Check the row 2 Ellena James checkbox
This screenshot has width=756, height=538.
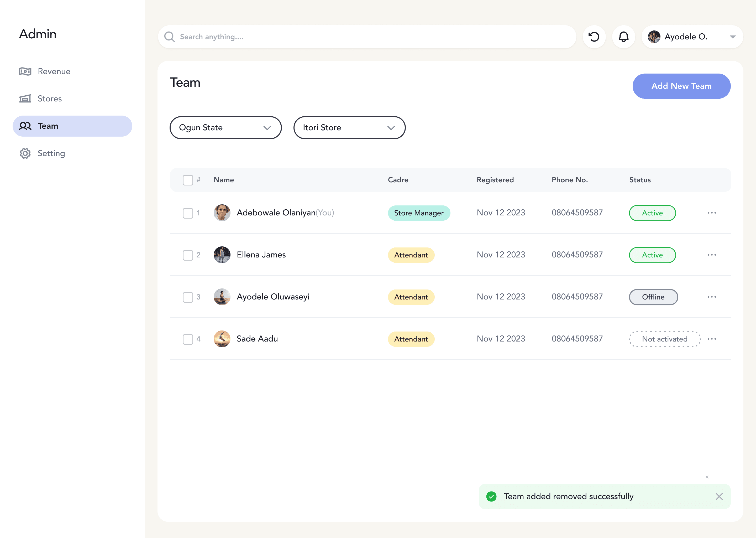pos(188,255)
